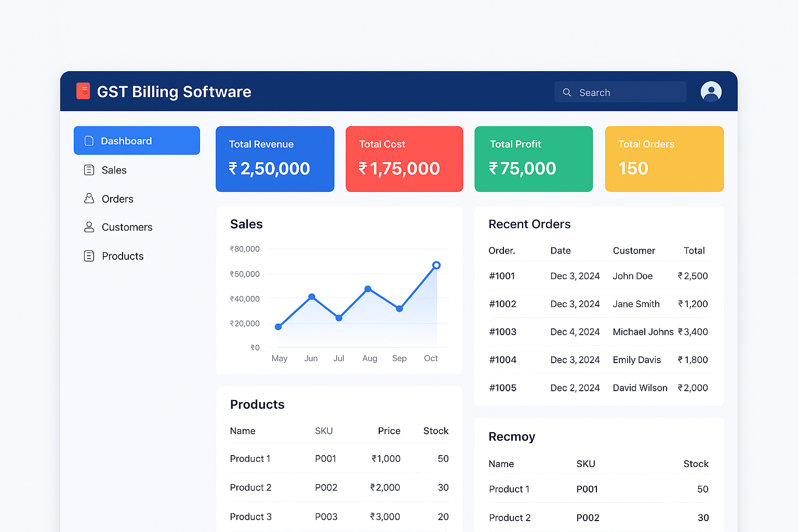Click the Sales icon in sidebar
The image size is (798, 532).
(x=89, y=170)
